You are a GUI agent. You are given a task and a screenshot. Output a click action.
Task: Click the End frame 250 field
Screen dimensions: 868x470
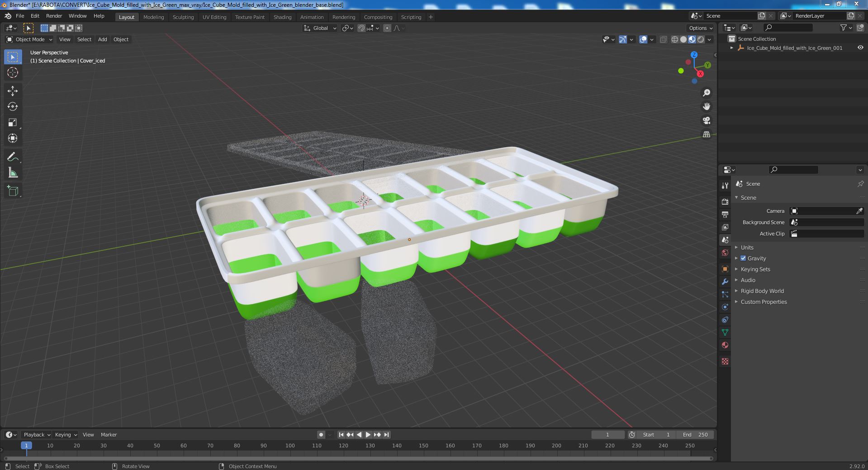pos(695,435)
